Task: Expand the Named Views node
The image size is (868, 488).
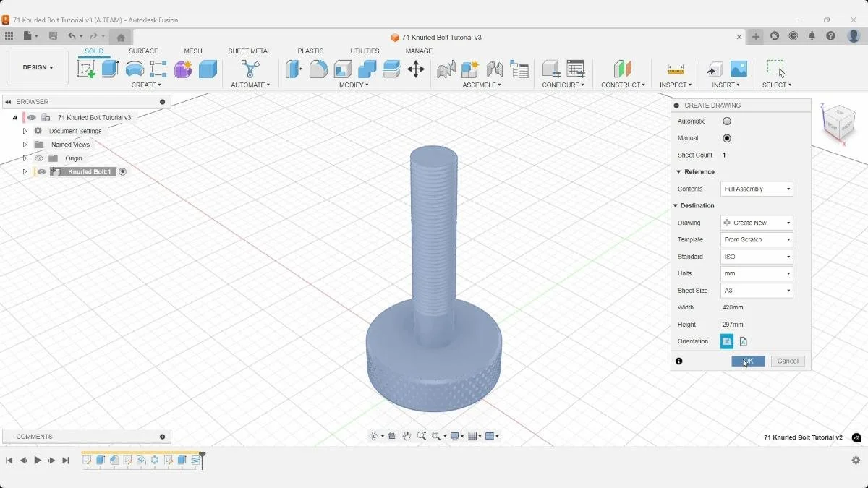Action: pyautogui.click(x=25, y=145)
